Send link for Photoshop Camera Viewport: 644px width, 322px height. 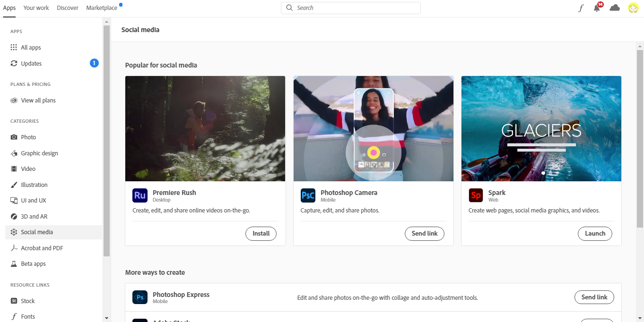425,233
